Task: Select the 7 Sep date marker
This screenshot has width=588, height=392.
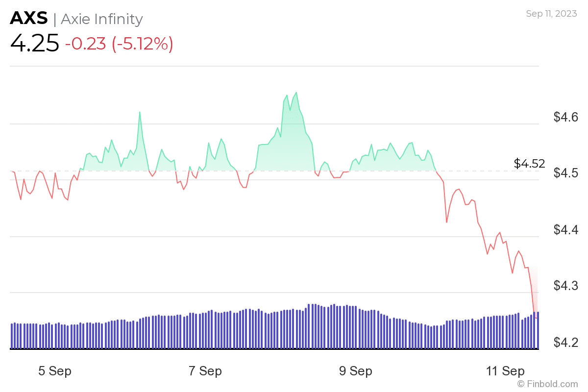Action: 205,371
